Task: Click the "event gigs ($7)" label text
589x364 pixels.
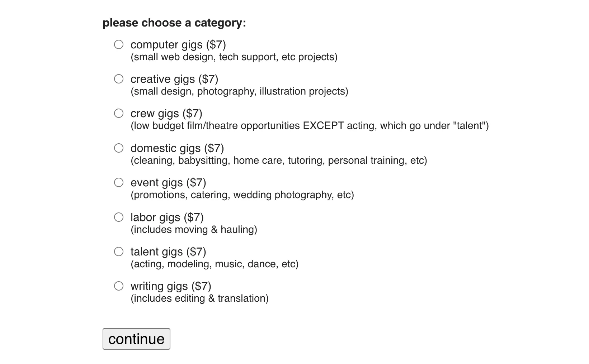Action: [x=168, y=183]
